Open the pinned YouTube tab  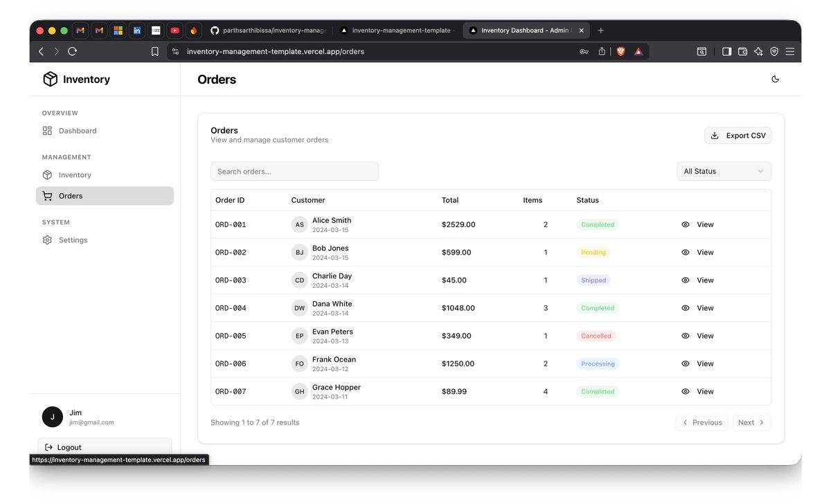175,30
